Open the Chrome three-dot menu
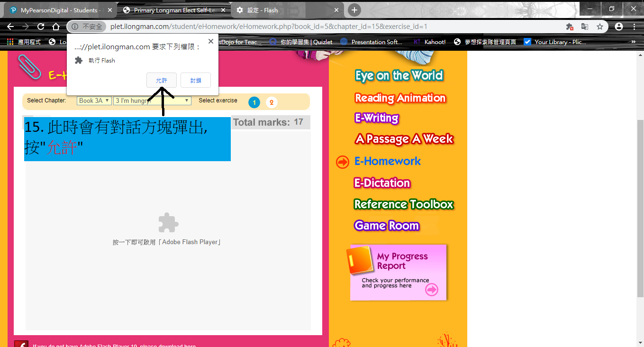This screenshot has width=644, height=347. [634, 27]
